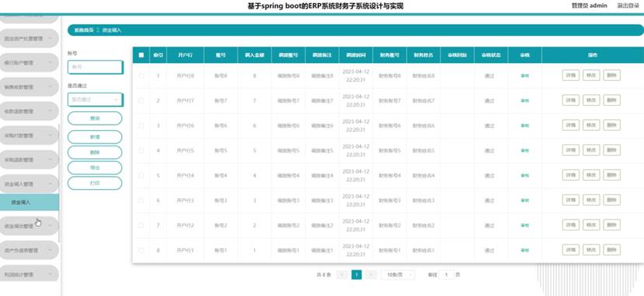The image size is (644, 296).
Task: Click the 调入金额 column header
Action: [x=254, y=55]
